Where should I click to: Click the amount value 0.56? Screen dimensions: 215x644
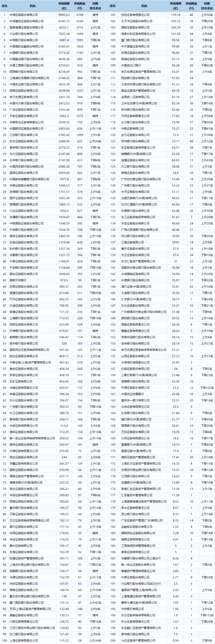click(176, 641)
